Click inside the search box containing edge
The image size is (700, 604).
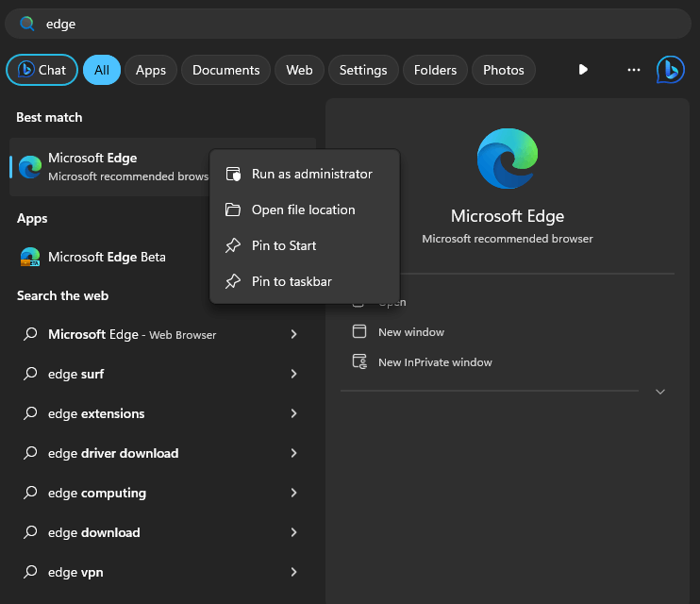pyautogui.click(x=348, y=24)
